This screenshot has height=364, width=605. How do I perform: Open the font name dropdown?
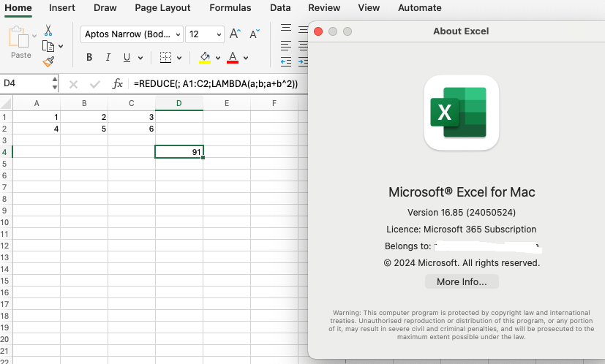point(179,34)
